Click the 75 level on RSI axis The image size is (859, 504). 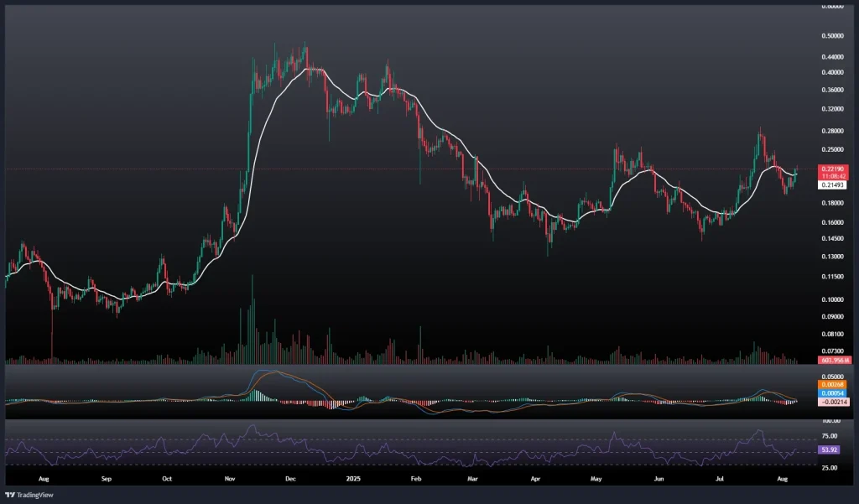pos(830,436)
